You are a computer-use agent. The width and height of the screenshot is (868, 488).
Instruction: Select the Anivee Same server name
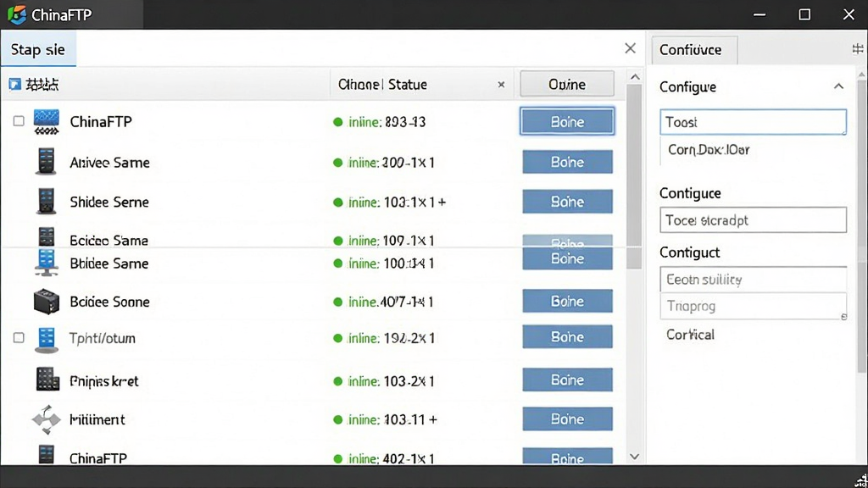coord(109,162)
